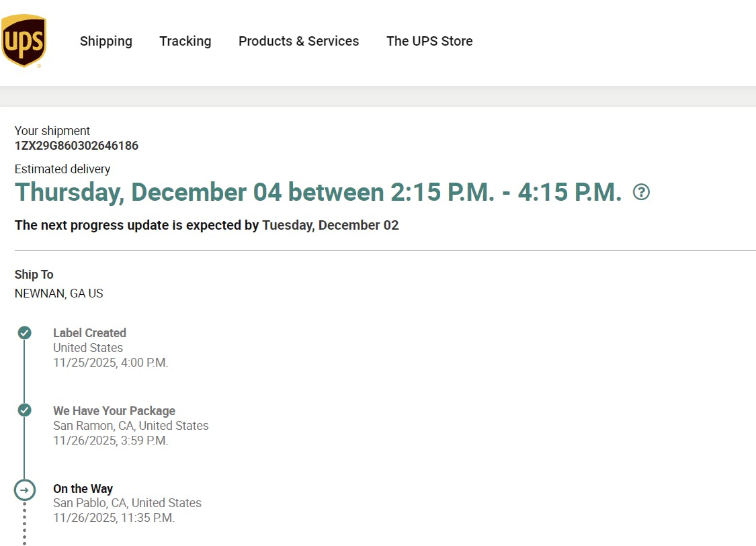
Task: Click the estimated delivery help question icon
Action: (x=642, y=193)
